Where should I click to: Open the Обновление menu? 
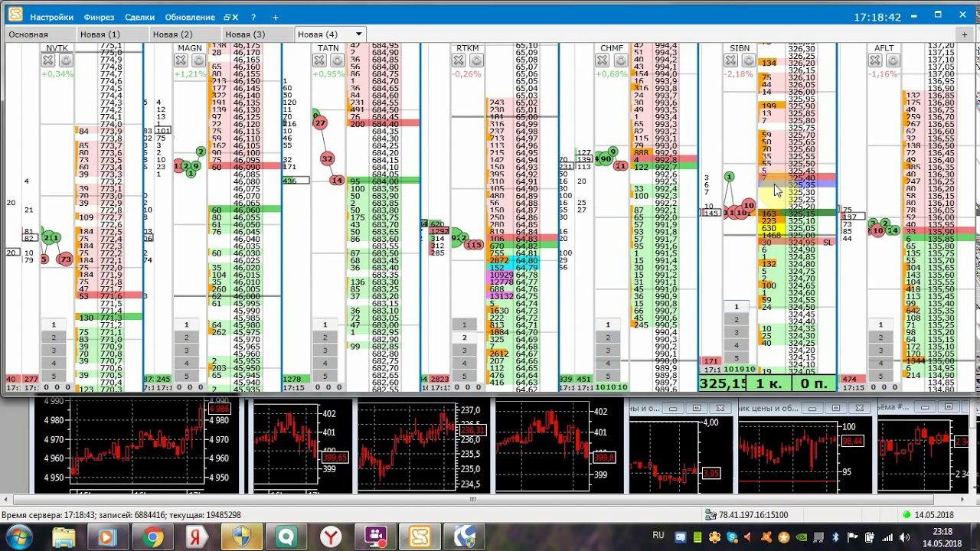click(190, 17)
